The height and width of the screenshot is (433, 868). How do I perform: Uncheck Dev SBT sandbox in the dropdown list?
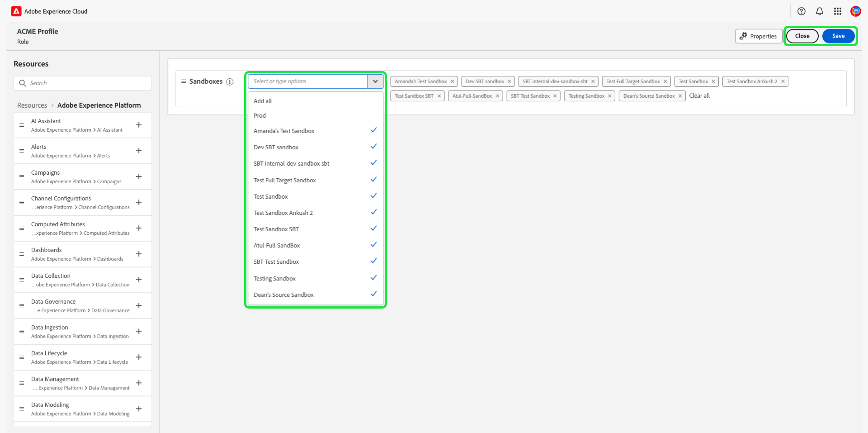coord(316,147)
